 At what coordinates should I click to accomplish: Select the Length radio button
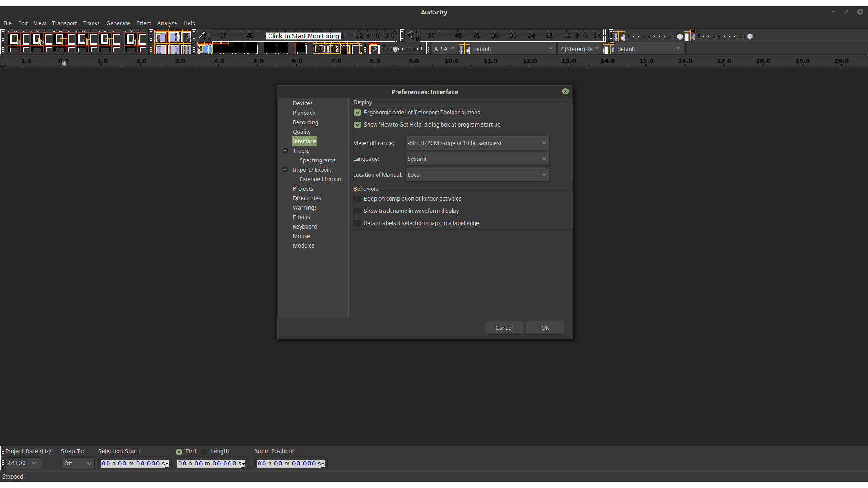pyautogui.click(x=204, y=452)
